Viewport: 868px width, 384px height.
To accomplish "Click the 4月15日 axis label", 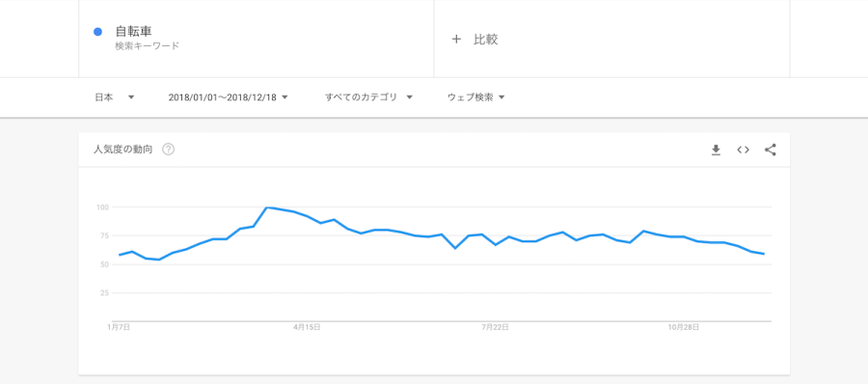I will [306, 327].
